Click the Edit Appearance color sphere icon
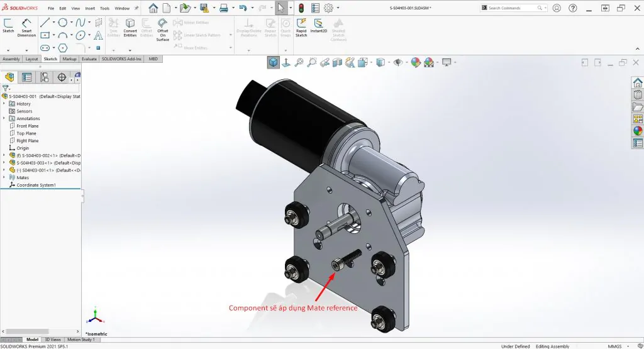 [x=416, y=62]
